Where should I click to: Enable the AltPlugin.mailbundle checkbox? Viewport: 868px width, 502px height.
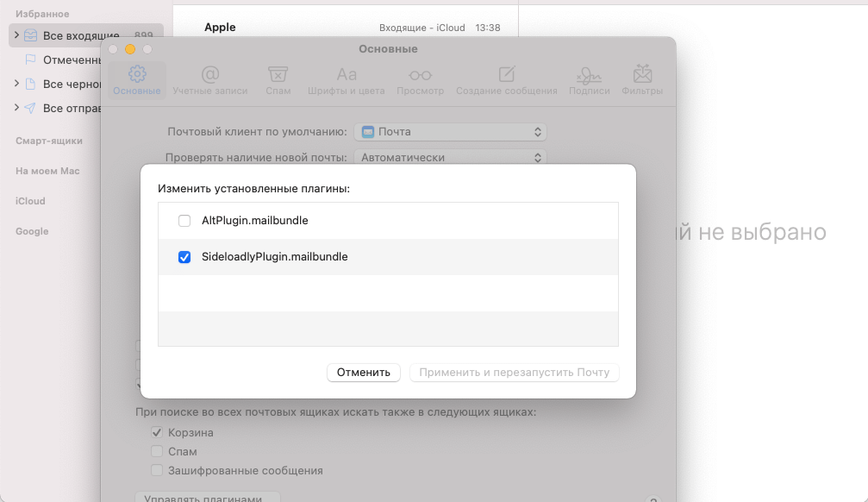184,221
